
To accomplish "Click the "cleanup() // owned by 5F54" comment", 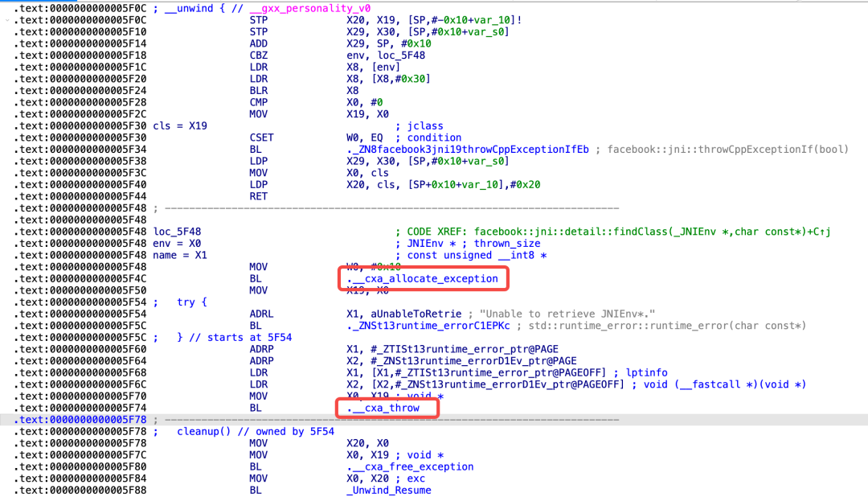I will pos(256,432).
